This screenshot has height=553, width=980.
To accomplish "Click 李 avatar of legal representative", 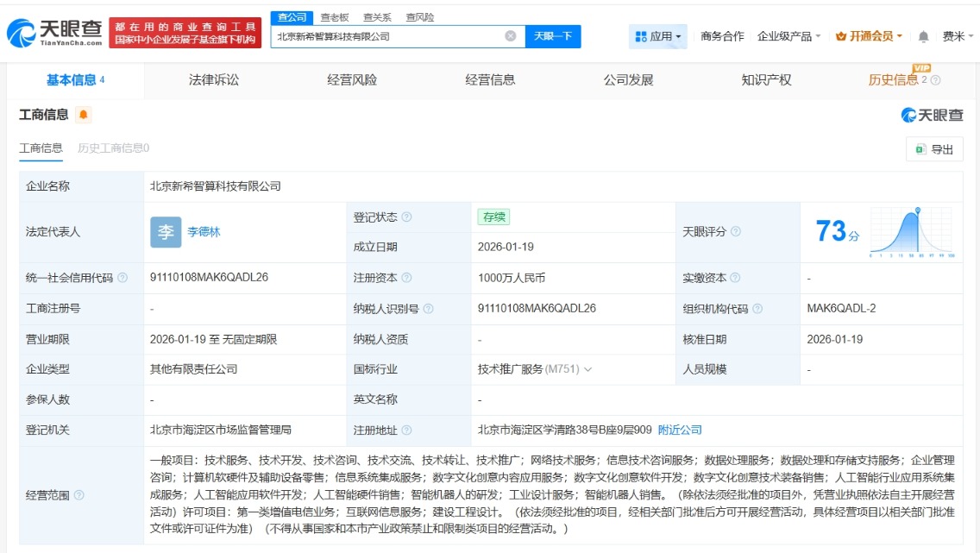I will [x=166, y=232].
